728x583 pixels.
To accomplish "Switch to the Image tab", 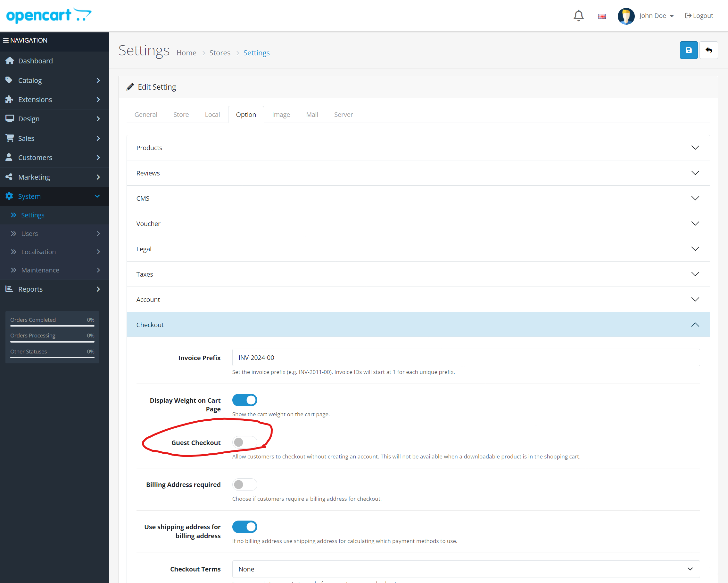I will tap(281, 114).
